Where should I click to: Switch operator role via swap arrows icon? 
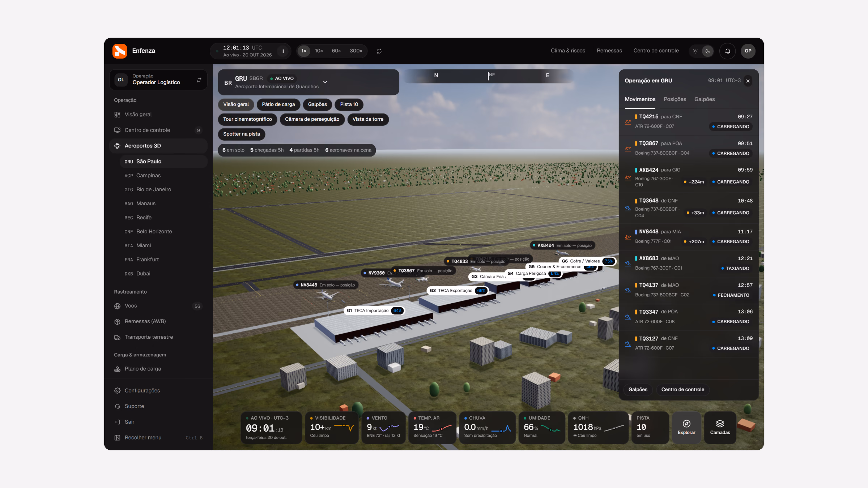click(199, 80)
